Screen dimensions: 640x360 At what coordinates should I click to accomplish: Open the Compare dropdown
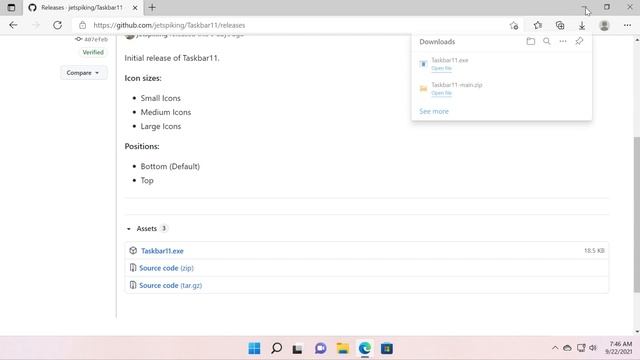(84, 73)
